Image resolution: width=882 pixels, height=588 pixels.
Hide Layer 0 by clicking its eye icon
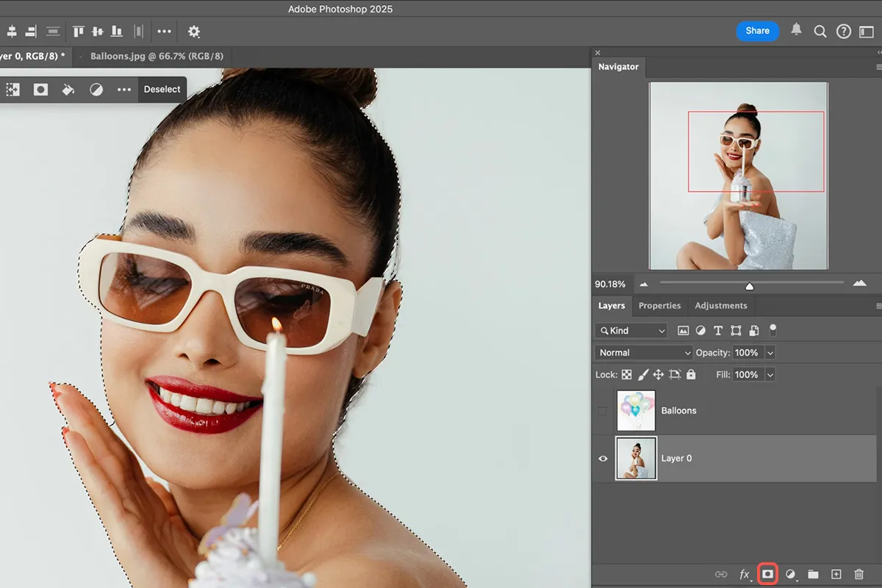click(x=603, y=458)
